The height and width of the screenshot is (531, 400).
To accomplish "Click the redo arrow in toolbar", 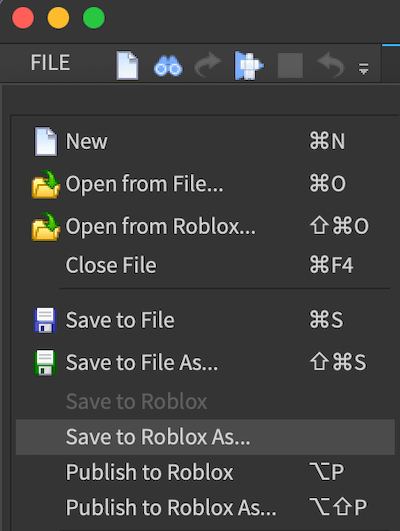I will 208,64.
